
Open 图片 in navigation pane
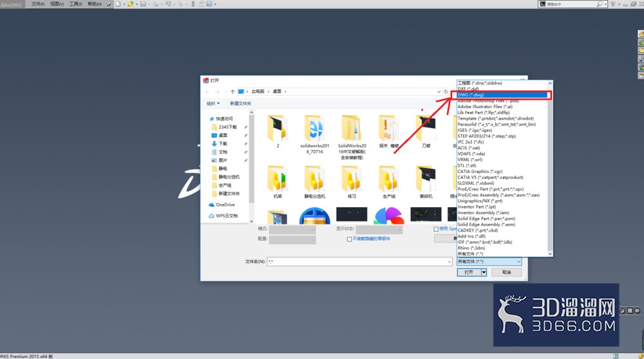click(223, 160)
